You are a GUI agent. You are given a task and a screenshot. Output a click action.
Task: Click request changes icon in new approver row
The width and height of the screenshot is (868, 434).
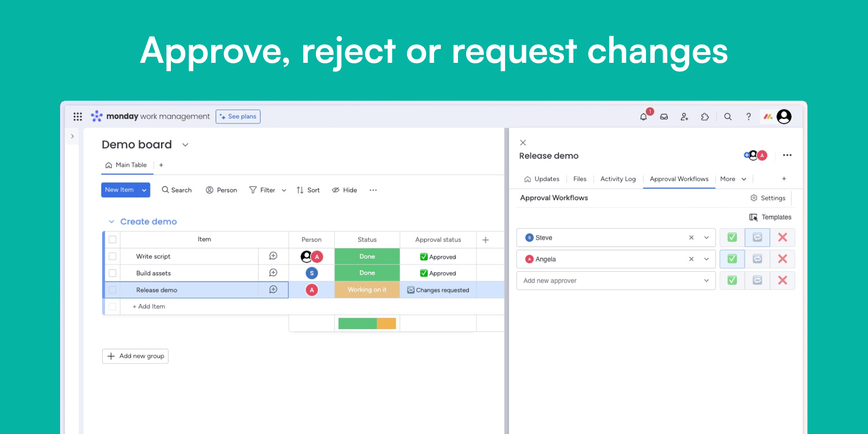click(x=757, y=280)
